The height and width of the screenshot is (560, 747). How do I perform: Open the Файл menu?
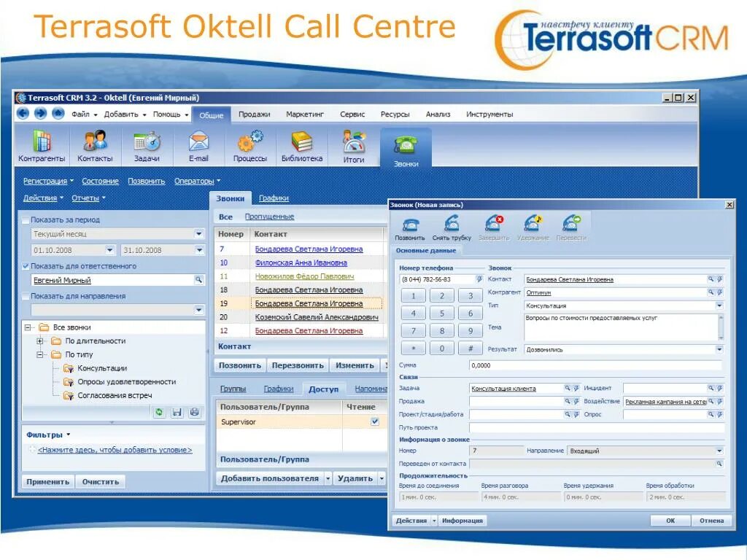tap(84, 114)
